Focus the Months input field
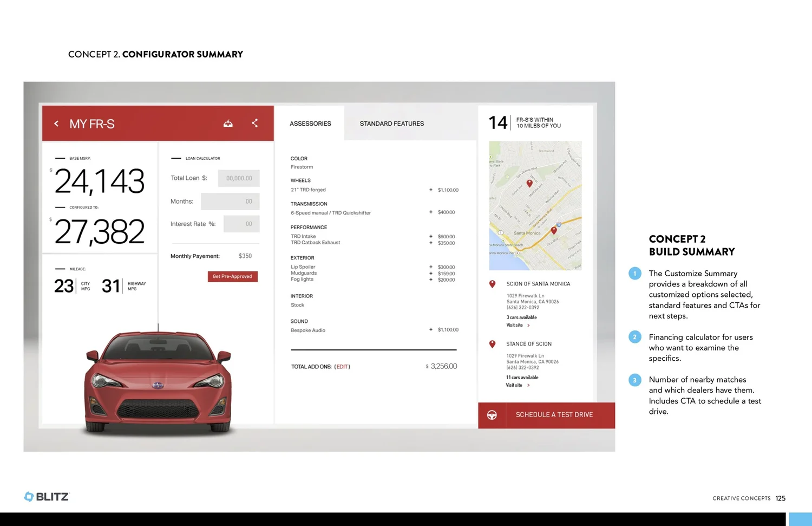 pyautogui.click(x=230, y=202)
